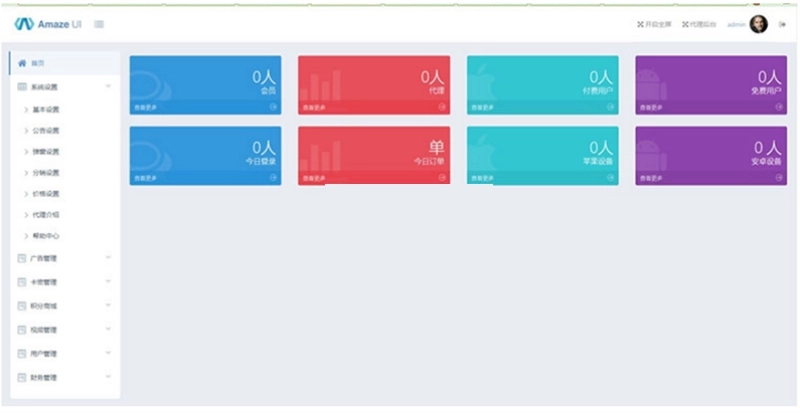Click the 代理后台 link in header
800x413 pixels.
click(x=699, y=25)
